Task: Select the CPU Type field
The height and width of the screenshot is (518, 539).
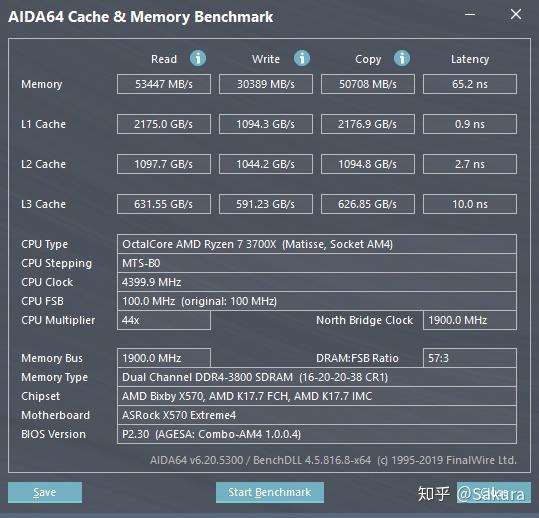Action: click(x=317, y=244)
